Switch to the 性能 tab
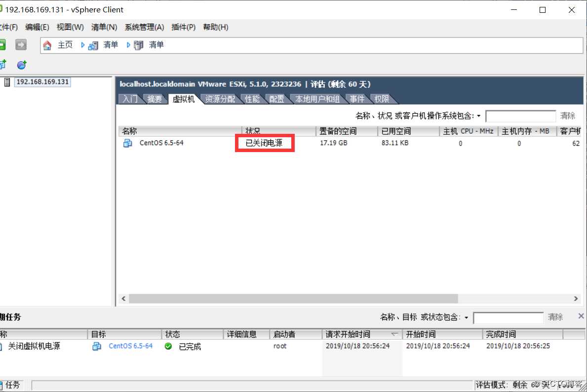 252,99
